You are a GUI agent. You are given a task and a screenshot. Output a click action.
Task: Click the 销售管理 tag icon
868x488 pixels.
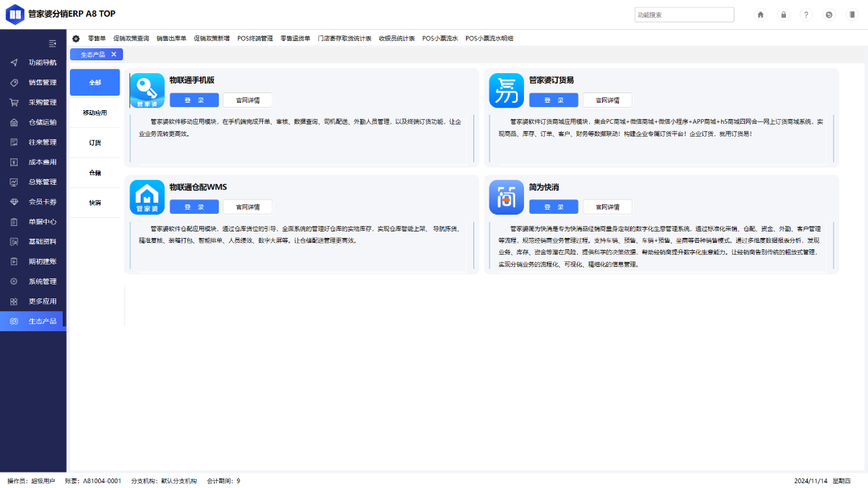[x=14, y=83]
